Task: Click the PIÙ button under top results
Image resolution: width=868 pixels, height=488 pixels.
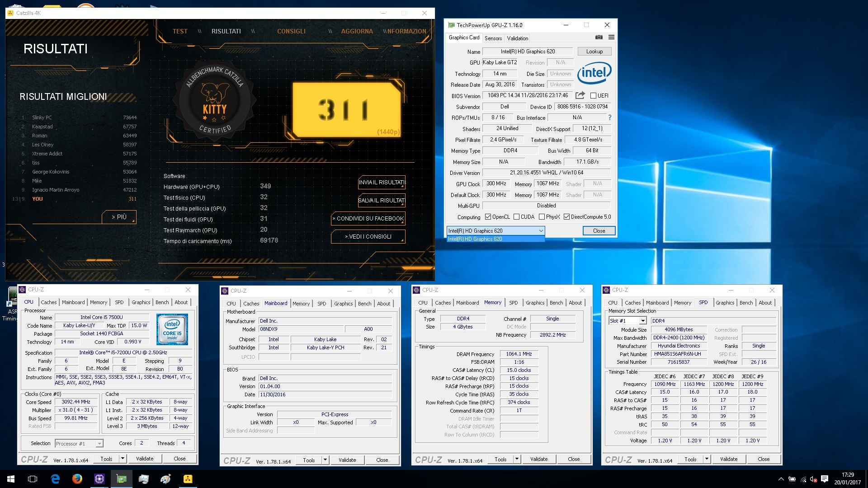Action: 119,217
